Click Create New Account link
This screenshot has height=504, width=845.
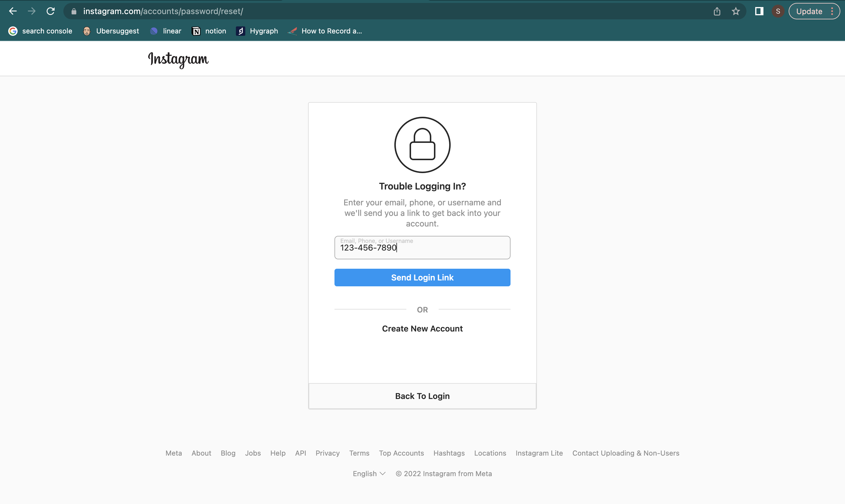point(422,328)
